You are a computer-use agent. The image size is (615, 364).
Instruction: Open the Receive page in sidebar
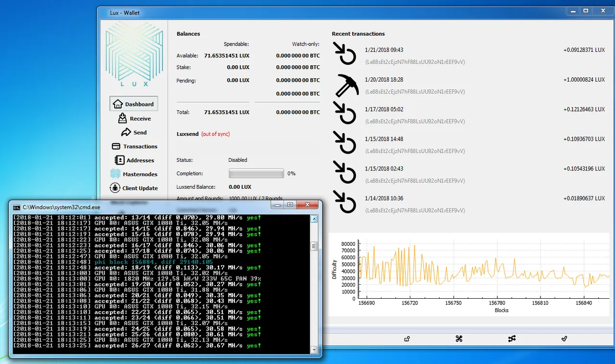pos(134,118)
